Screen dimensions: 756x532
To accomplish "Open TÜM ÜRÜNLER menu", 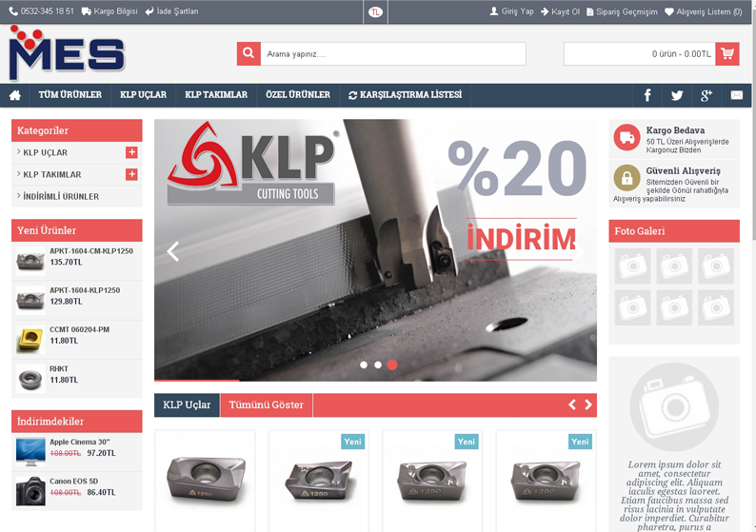I will tap(70, 95).
